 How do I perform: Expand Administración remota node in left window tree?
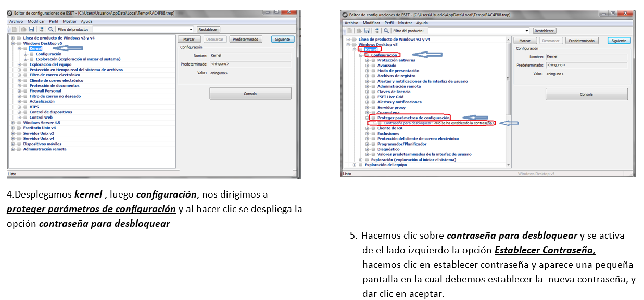click(x=13, y=149)
